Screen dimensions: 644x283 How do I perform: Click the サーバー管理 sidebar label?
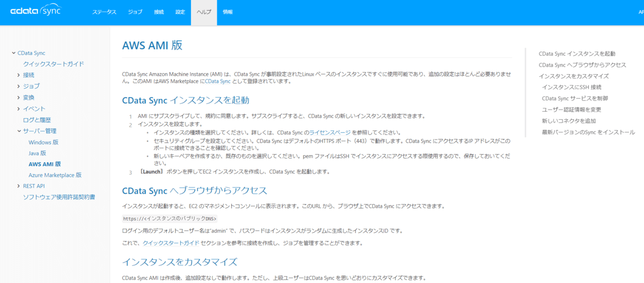[x=39, y=131]
